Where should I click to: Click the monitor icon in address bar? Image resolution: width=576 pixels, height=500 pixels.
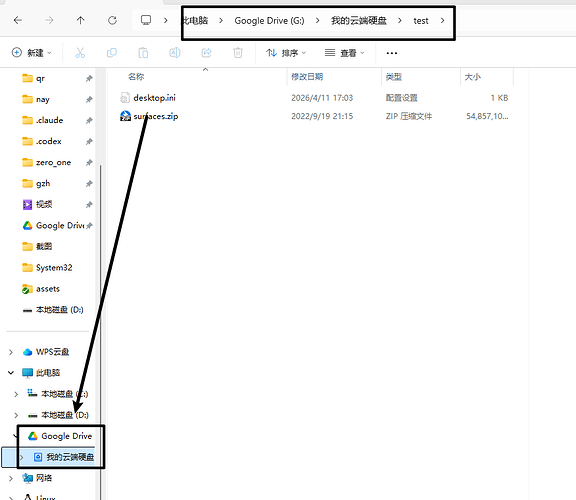[x=146, y=20]
